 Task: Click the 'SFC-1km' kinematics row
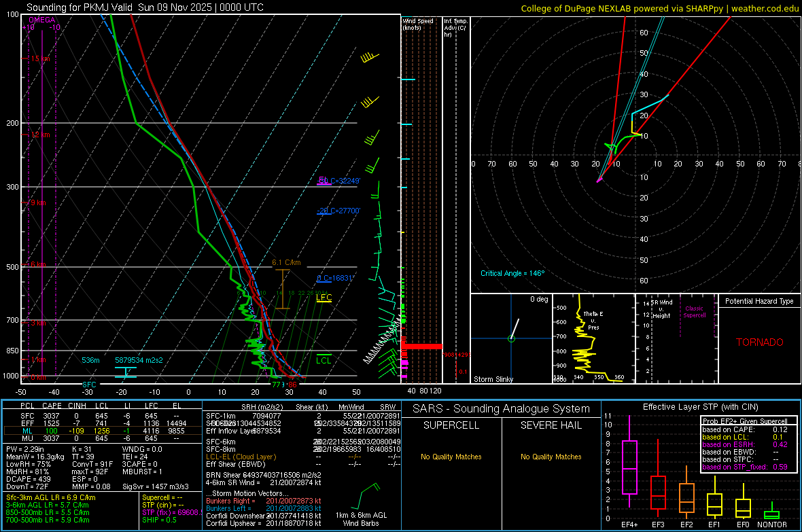[x=303, y=416]
